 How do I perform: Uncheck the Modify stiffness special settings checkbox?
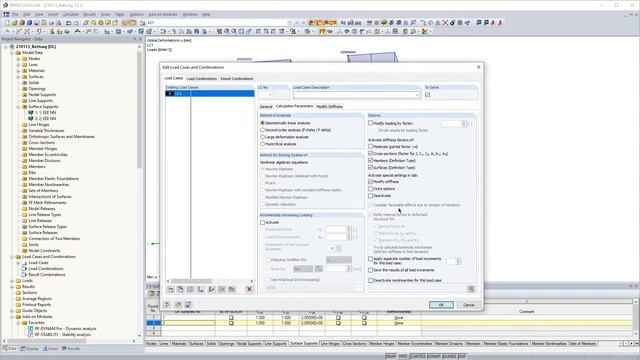click(x=371, y=182)
